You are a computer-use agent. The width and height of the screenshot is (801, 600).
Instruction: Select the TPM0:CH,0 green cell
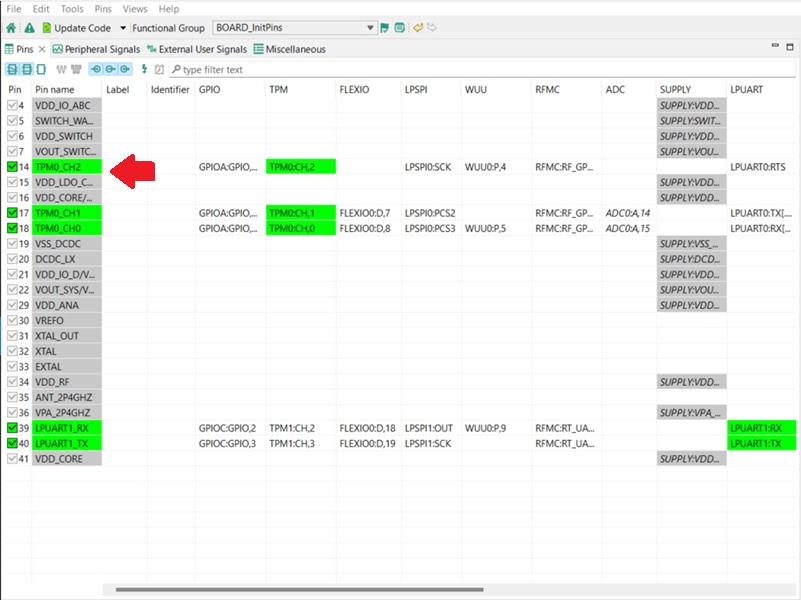click(x=300, y=229)
